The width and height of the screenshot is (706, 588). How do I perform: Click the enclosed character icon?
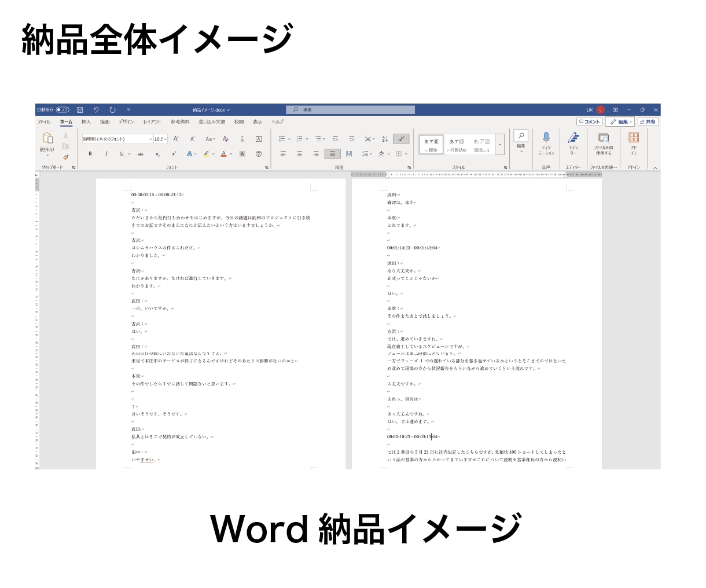click(259, 154)
